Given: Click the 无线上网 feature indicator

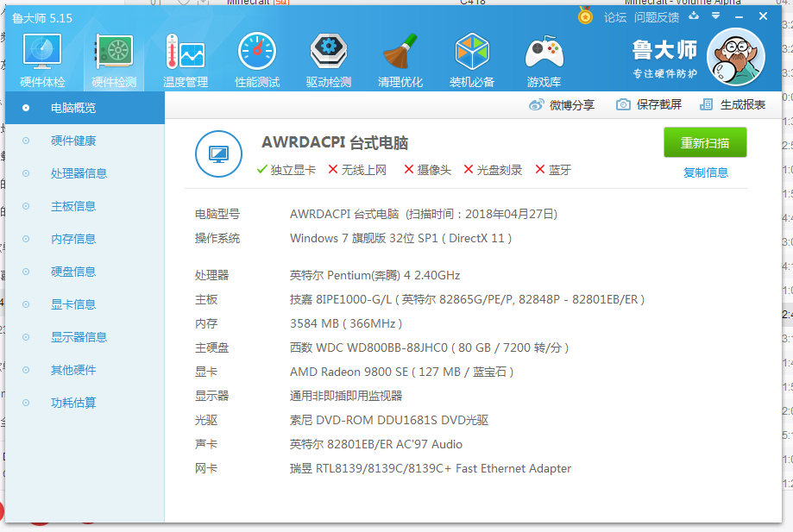Looking at the screenshot, I should click(x=357, y=170).
